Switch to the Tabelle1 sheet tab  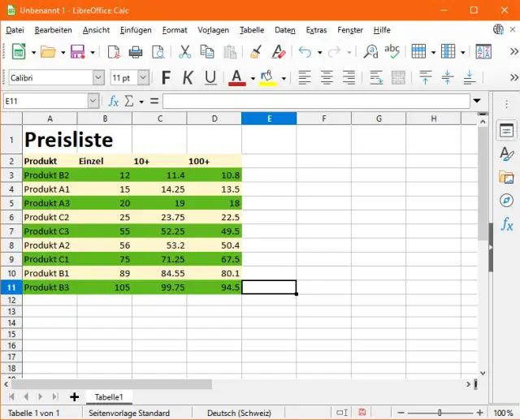click(x=109, y=396)
